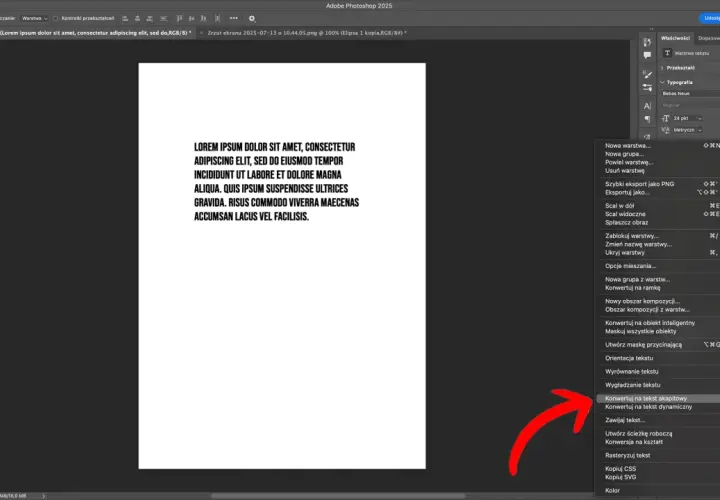Open the Bebas Neue font dropdown
Screen dimensions: 720x500
pos(690,93)
